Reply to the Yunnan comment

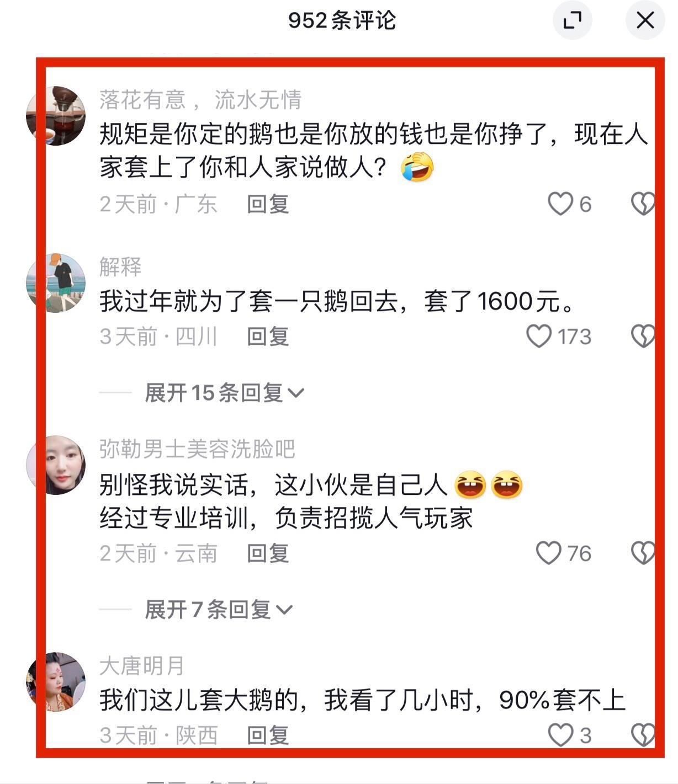(268, 553)
